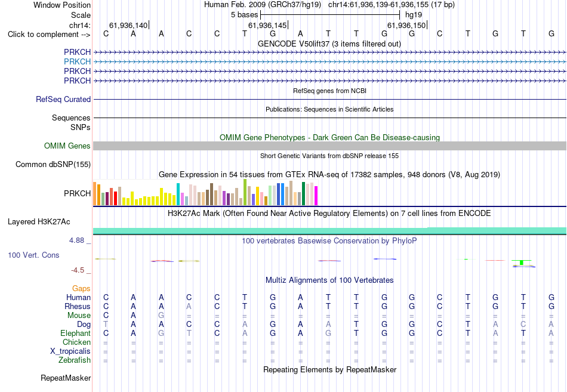Click the magenta last bar in GTEx chart
The image size is (567, 392).
point(316,196)
